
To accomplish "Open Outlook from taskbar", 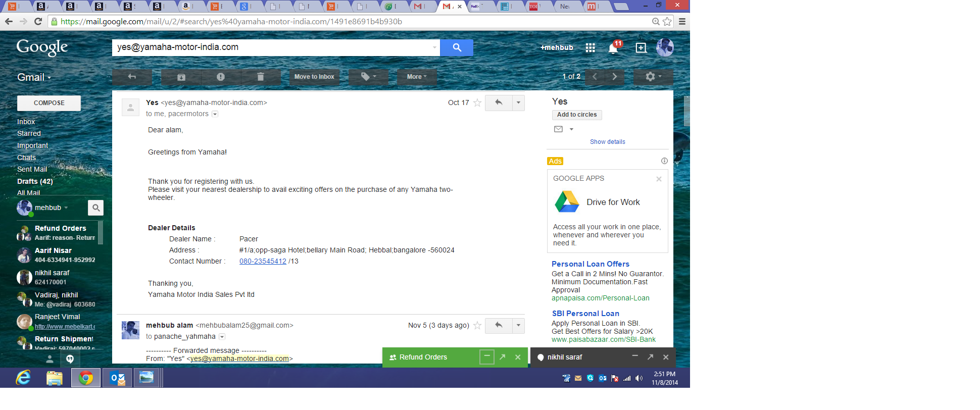I will tap(117, 378).
